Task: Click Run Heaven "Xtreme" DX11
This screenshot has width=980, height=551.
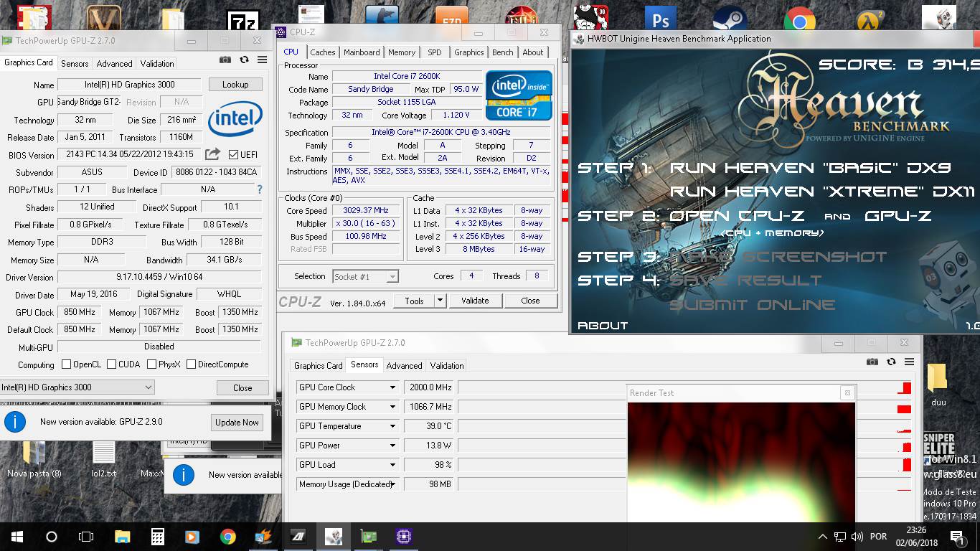Action: (823, 192)
